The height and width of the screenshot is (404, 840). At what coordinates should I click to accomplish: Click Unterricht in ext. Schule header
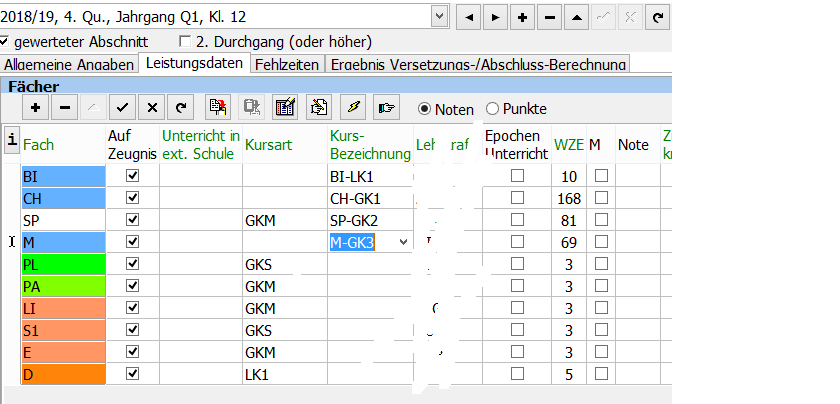[201, 145]
